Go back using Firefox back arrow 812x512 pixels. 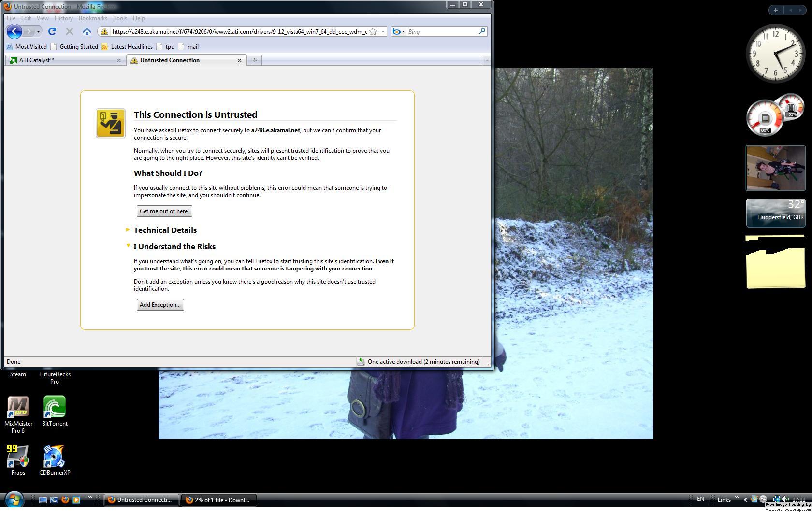click(14, 31)
